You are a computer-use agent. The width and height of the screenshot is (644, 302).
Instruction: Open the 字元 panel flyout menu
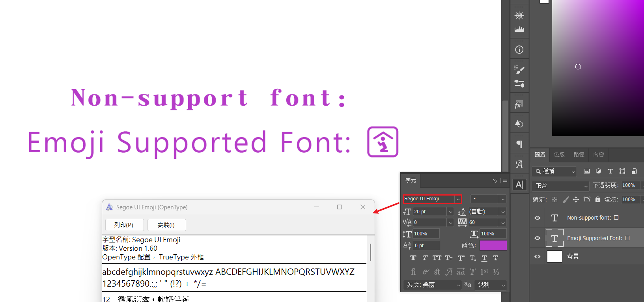[505, 181]
